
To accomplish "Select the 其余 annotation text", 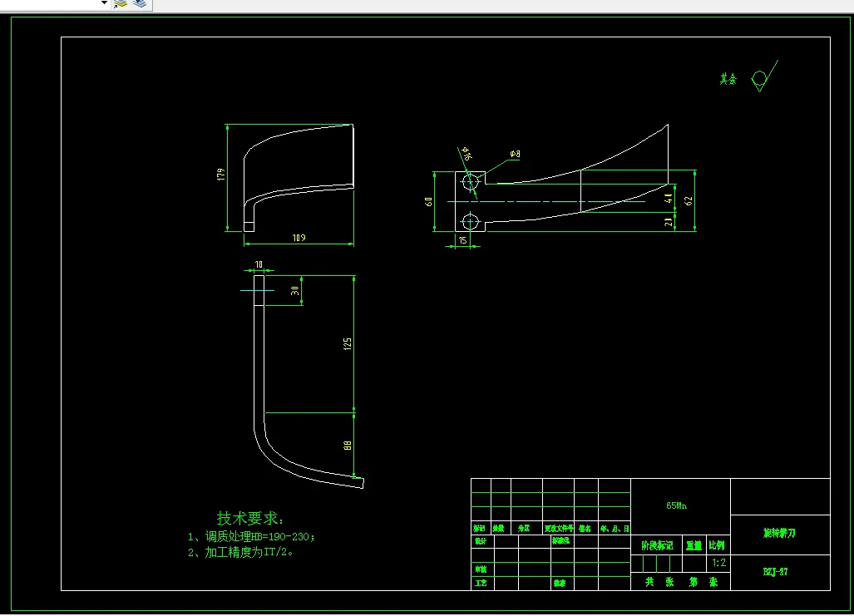I will (x=728, y=79).
